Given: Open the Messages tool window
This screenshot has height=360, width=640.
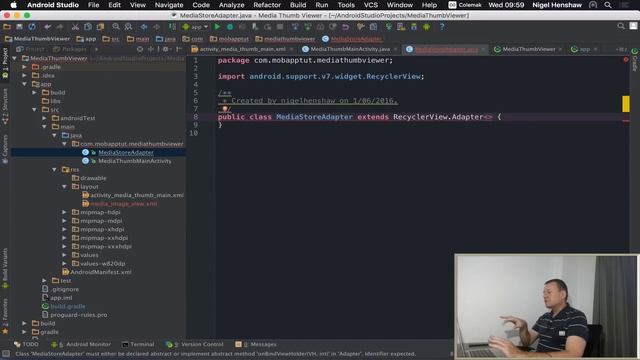Looking at the screenshot, I should (256, 344).
